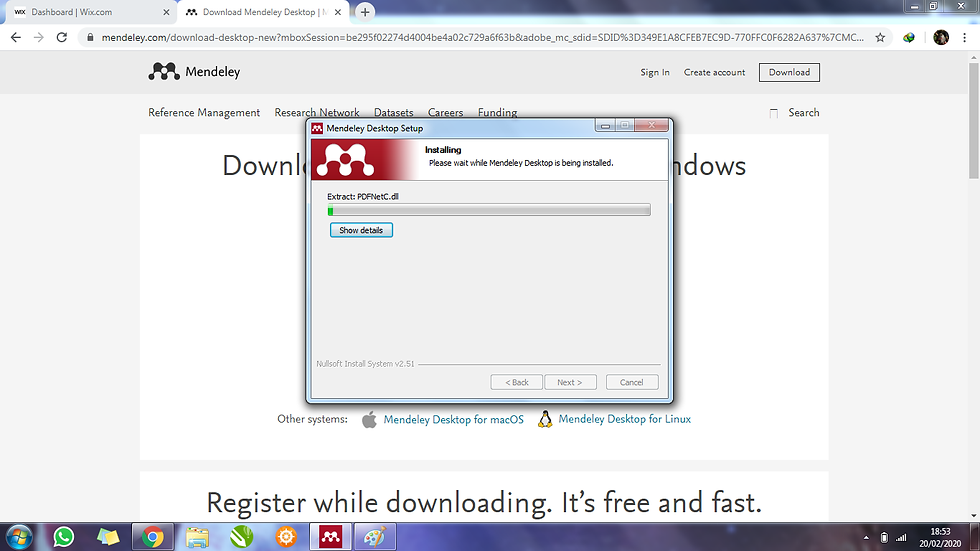Click Show details in the installer
Image resolution: width=980 pixels, height=551 pixels.
pyautogui.click(x=361, y=230)
